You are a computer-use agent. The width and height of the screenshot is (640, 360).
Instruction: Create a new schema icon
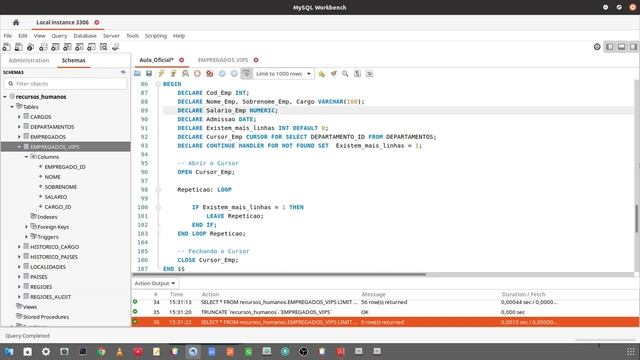[x=43, y=47]
